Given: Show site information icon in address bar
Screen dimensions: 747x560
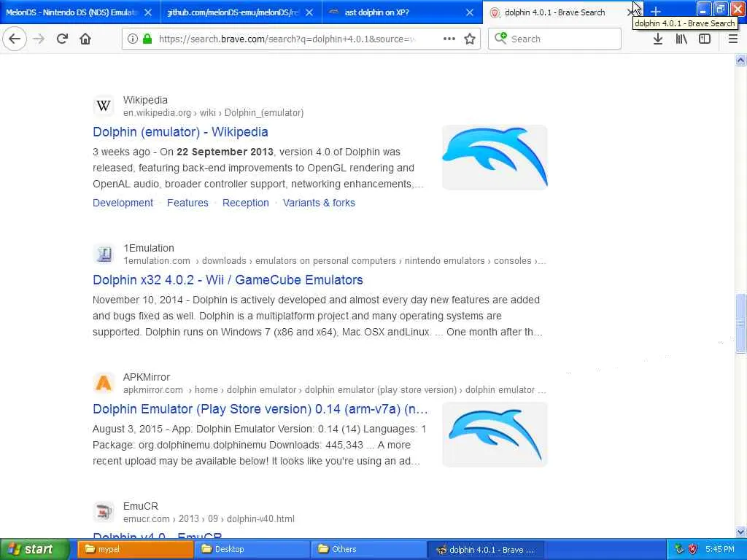Looking at the screenshot, I should click(x=133, y=39).
